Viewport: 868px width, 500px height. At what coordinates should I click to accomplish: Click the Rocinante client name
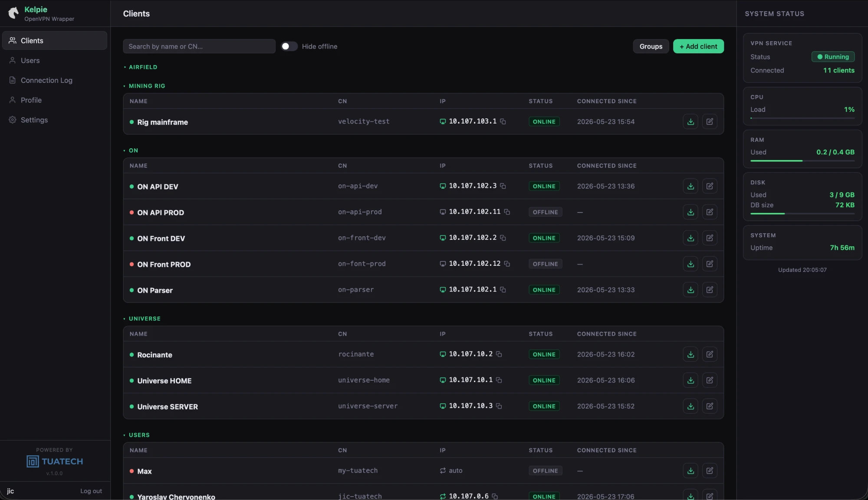155,355
